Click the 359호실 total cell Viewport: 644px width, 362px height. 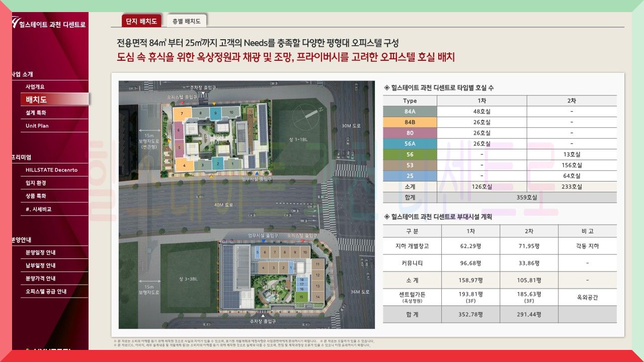pyautogui.click(x=527, y=198)
